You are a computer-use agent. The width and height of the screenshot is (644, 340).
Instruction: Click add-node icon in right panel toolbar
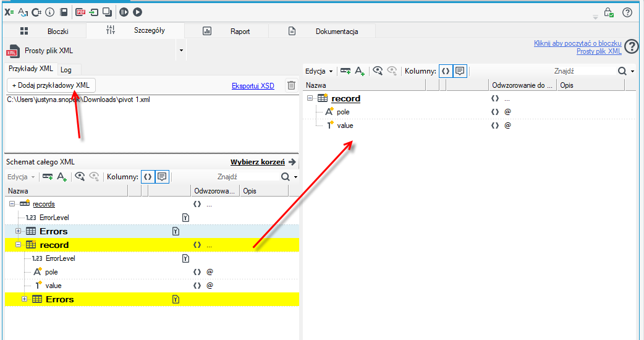tap(345, 71)
